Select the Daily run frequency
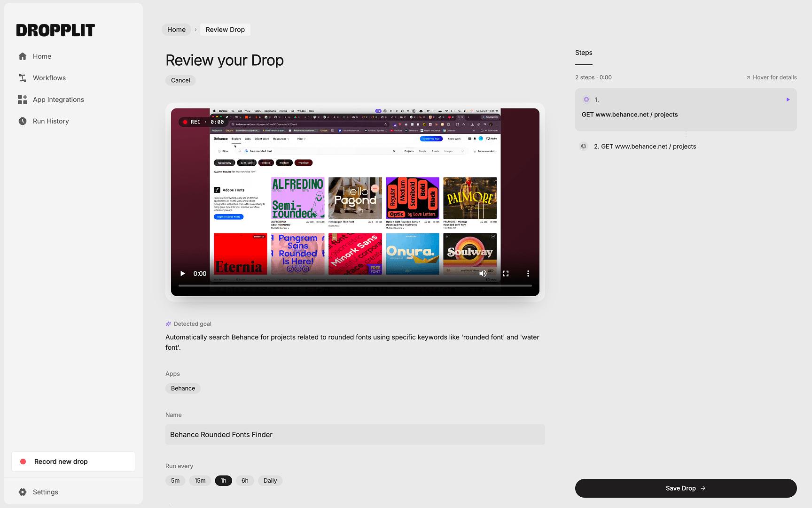 270,480
